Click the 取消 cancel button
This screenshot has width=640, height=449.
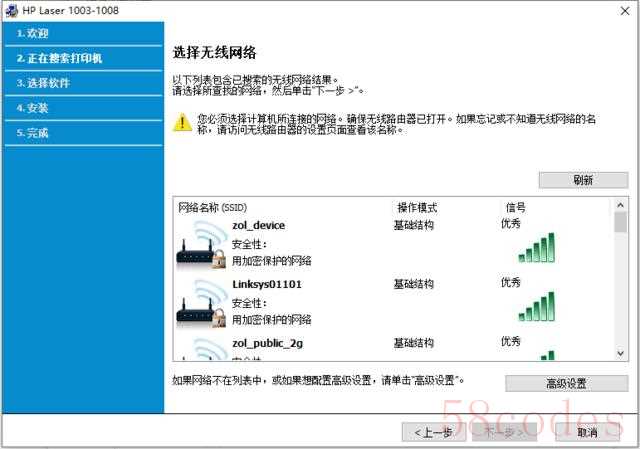point(587,432)
